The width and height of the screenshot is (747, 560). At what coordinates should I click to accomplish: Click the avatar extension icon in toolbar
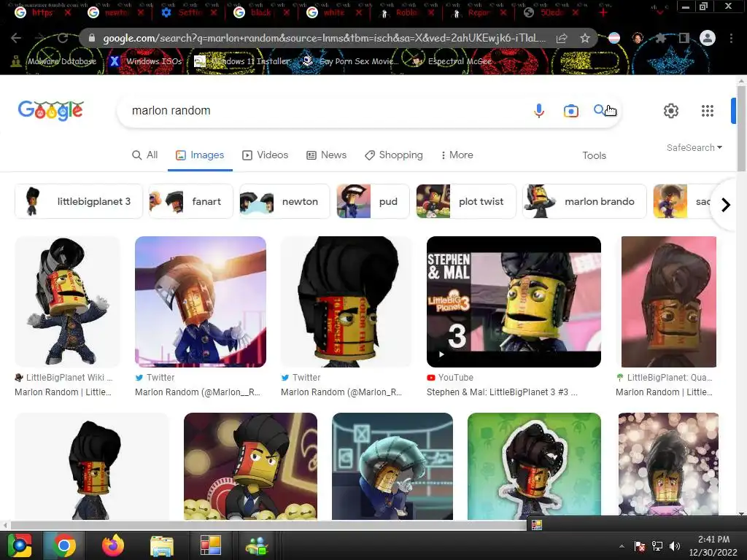pos(638,38)
